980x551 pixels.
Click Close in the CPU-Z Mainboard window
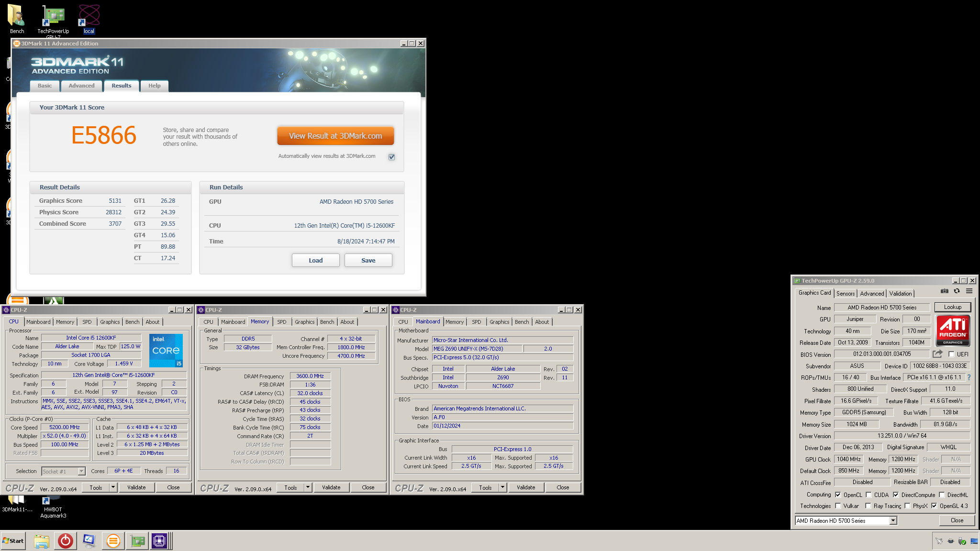(x=563, y=487)
